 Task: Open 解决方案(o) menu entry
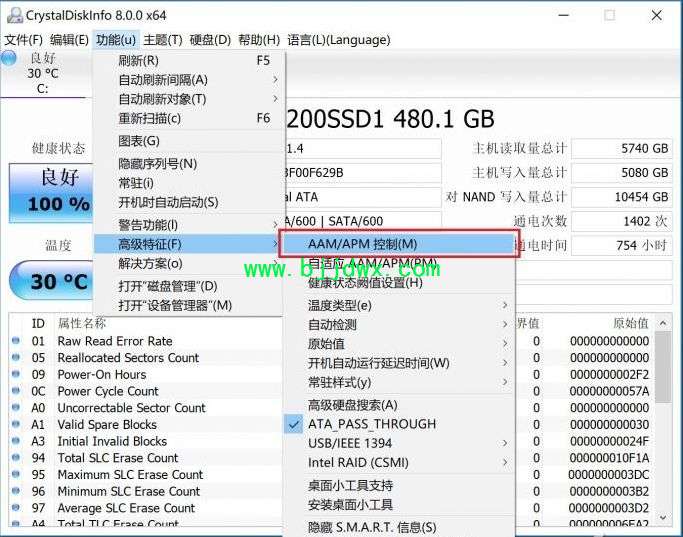(189, 263)
